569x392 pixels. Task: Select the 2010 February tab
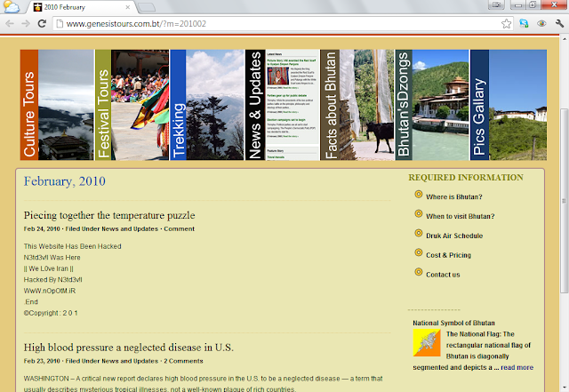click(82, 7)
